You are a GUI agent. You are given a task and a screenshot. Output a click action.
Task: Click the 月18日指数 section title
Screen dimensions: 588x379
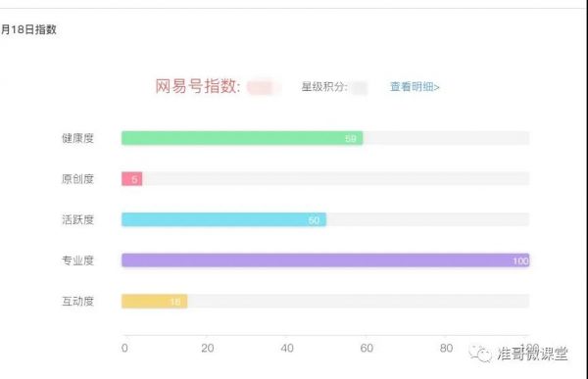(28, 29)
